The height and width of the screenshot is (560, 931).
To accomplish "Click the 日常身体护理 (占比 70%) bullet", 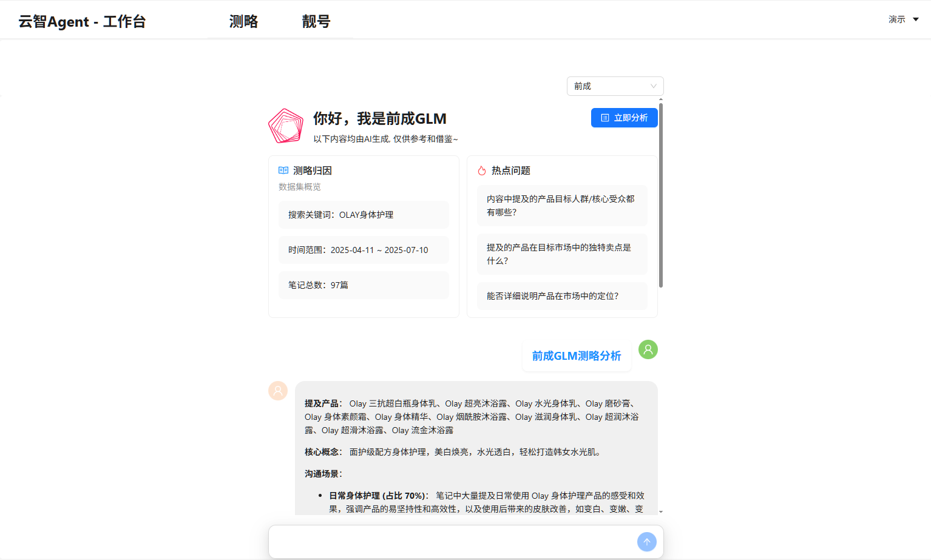I will [379, 496].
